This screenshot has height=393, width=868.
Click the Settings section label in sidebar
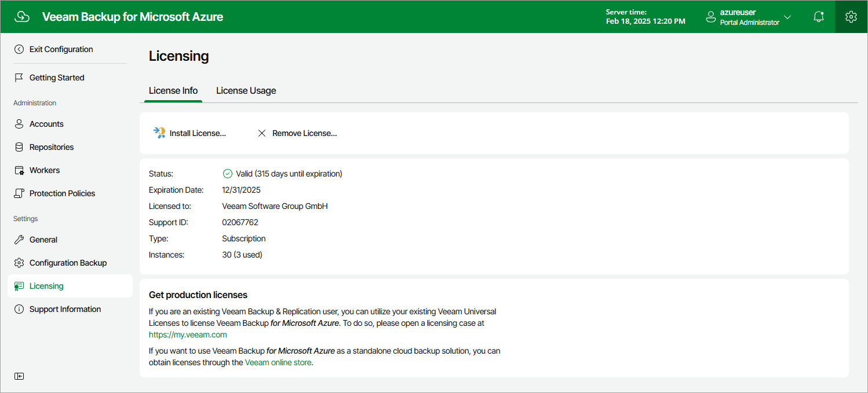[x=25, y=219]
